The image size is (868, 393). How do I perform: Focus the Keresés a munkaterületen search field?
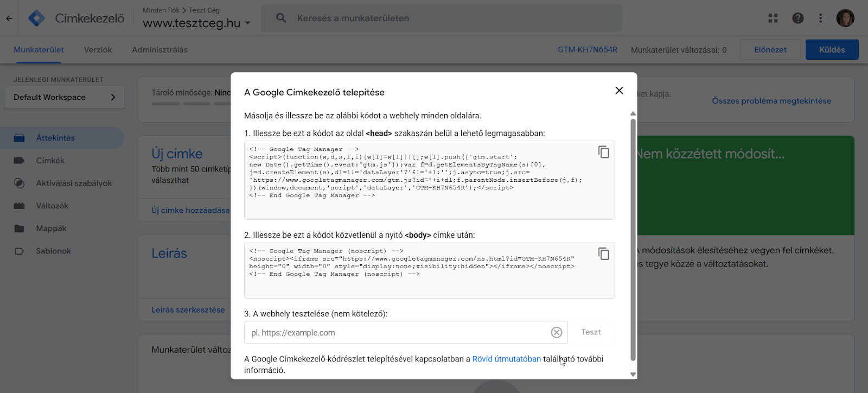[x=442, y=18]
